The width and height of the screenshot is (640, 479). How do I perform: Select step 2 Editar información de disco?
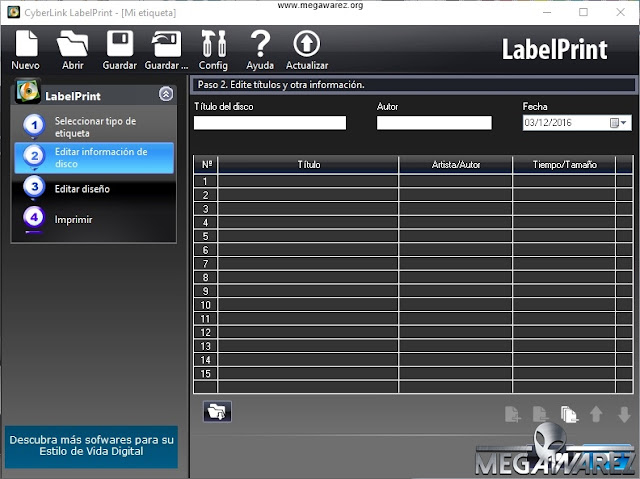94,158
